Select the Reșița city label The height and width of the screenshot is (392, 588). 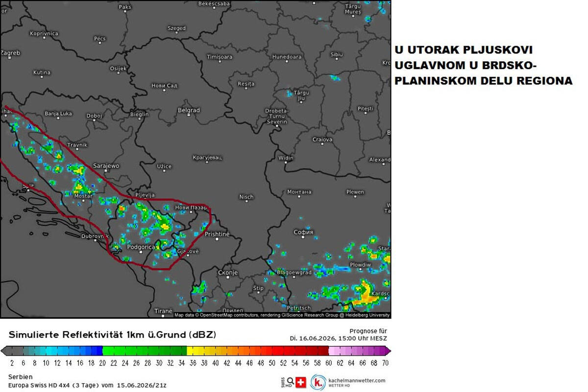pyautogui.click(x=246, y=84)
